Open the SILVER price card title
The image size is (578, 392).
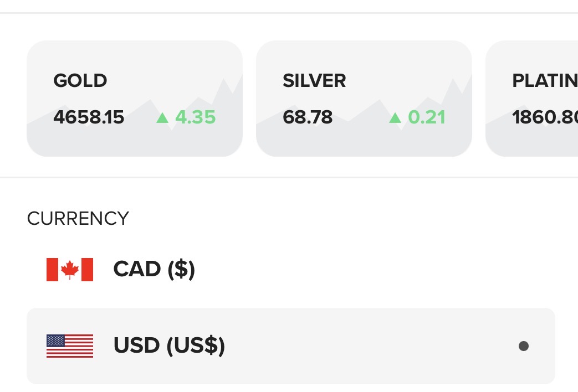[x=314, y=81]
